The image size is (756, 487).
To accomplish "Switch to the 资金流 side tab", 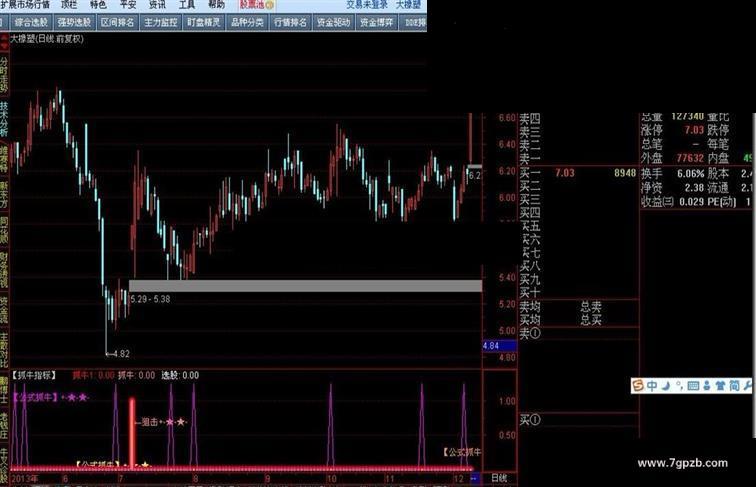I will coord(4,310).
